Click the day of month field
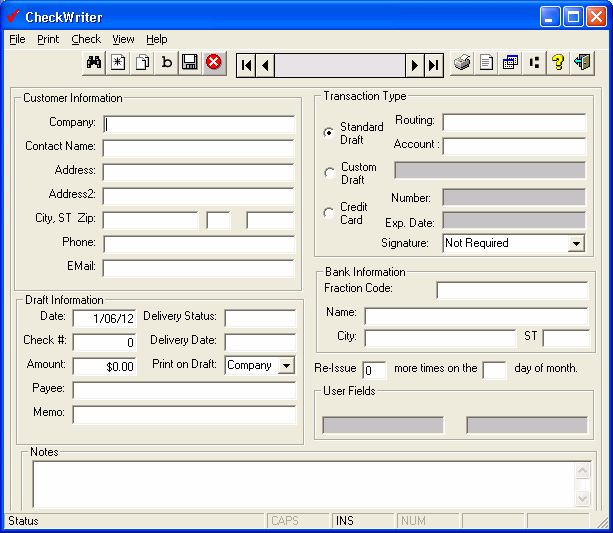The image size is (613, 533). pos(494,370)
